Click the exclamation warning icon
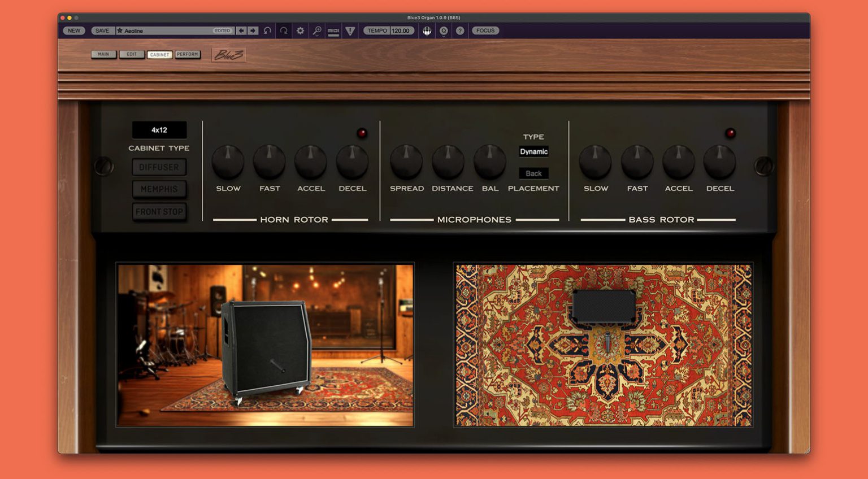 [x=349, y=31]
